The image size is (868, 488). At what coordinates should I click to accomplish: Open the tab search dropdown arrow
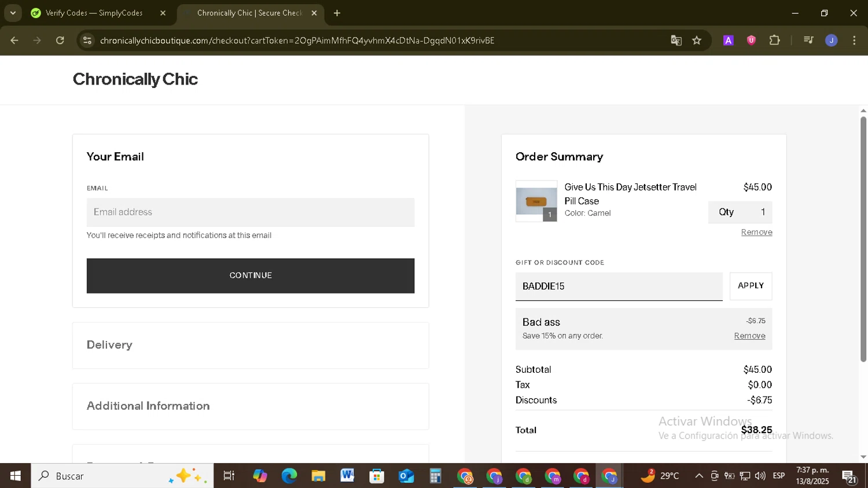coord(13,13)
